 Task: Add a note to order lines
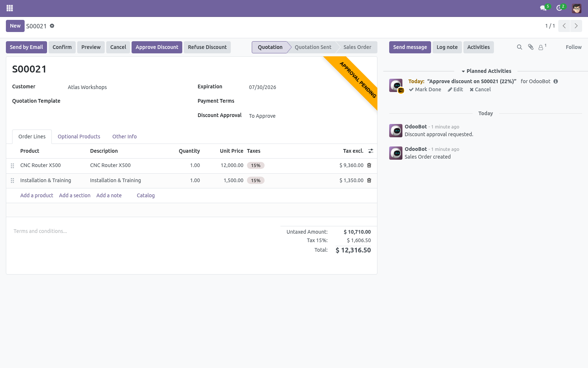pyautogui.click(x=109, y=195)
